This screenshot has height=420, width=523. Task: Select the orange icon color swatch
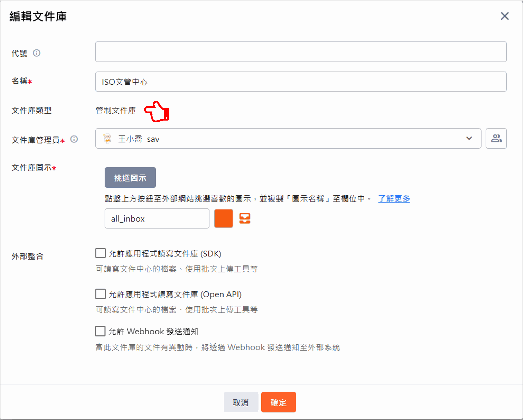tap(223, 218)
